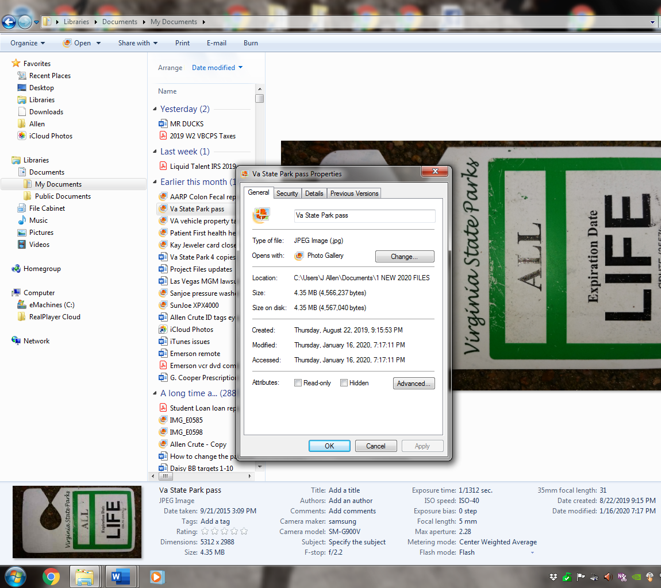Enable the Read-only attribute checkbox
661x588 pixels.
click(x=298, y=383)
